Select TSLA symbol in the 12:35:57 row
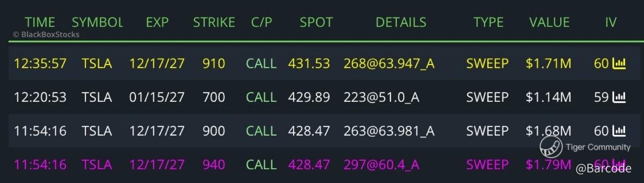Image resolution: width=644 pixels, height=183 pixels. click(97, 64)
